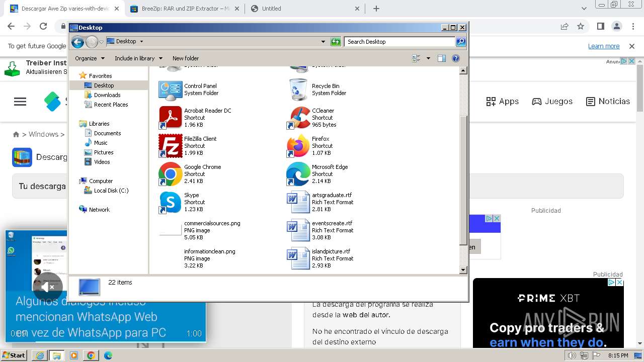The height and width of the screenshot is (362, 644).
Task: Expand the address bar previous locations dropdown
Action: coord(323,42)
